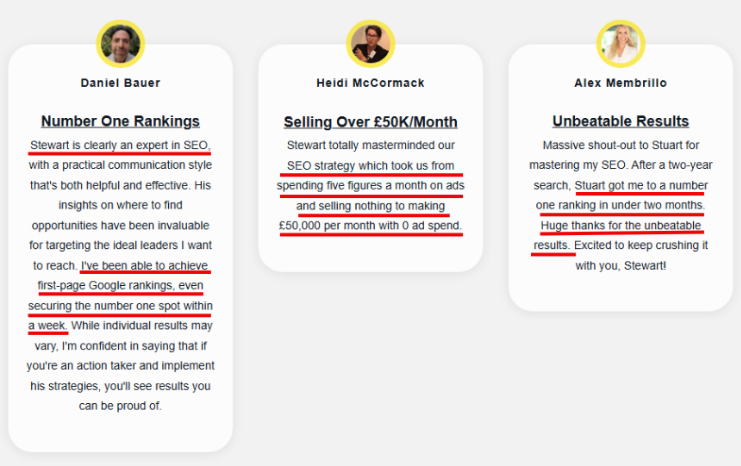Click Daniel Bauer's profile photo
The width and height of the screenshot is (741, 466).
click(x=121, y=44)
